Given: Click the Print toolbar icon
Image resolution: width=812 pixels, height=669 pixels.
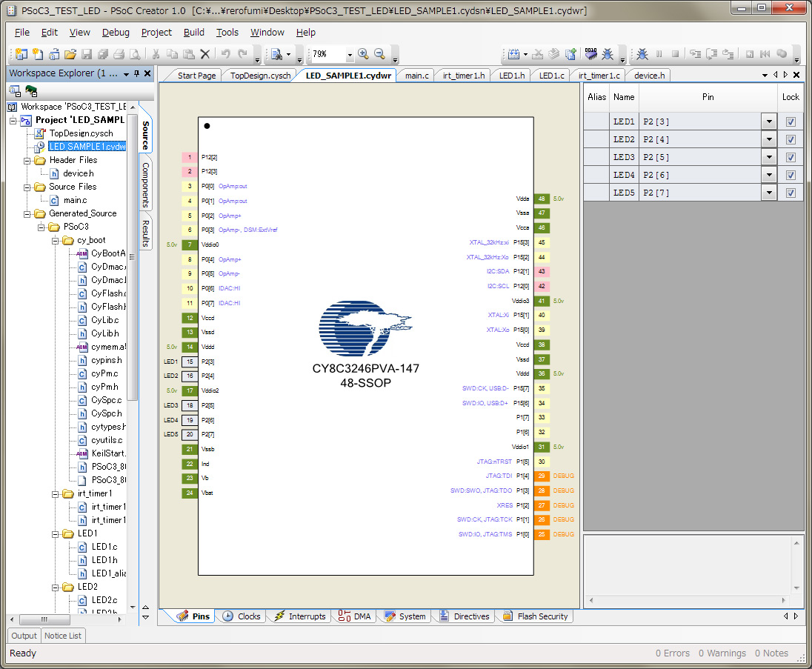Looking at the screenshot, I should click(119, 54).
